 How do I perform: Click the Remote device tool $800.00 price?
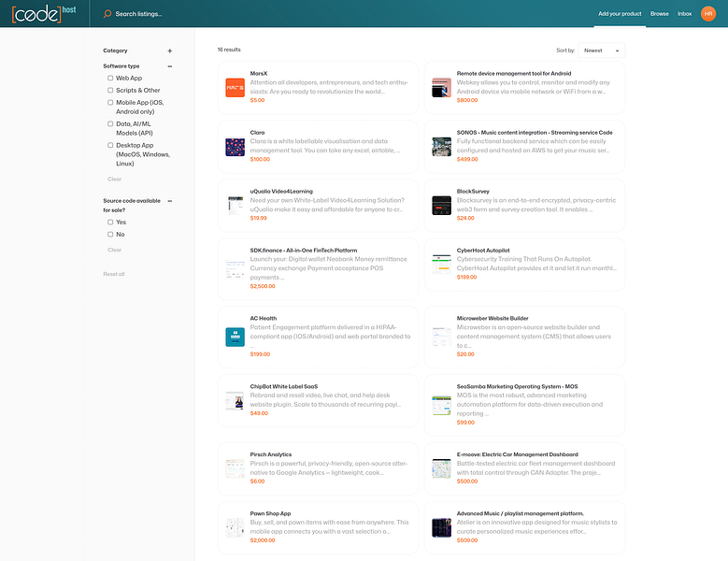tap(467, 100)
